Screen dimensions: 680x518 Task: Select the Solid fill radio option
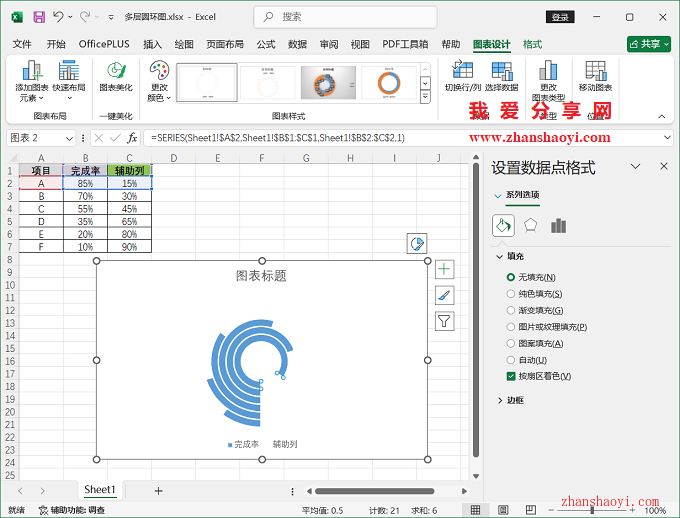point(511,294)
